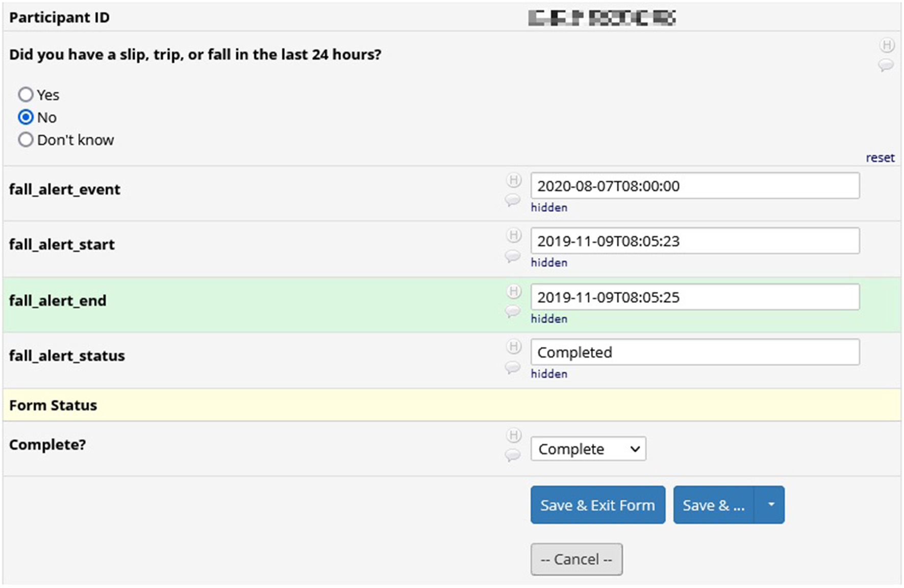Select the Yes radio option
Screen dimensions: 904x588
point(26,95)
